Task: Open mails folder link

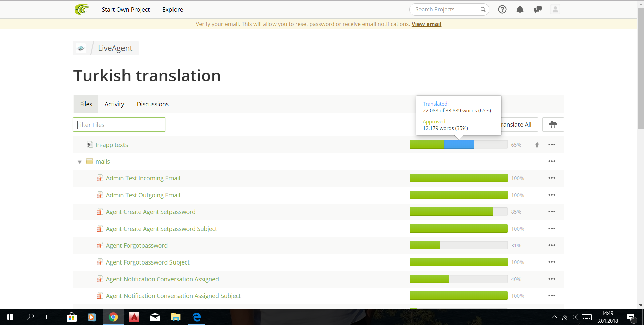Action: 103,161
